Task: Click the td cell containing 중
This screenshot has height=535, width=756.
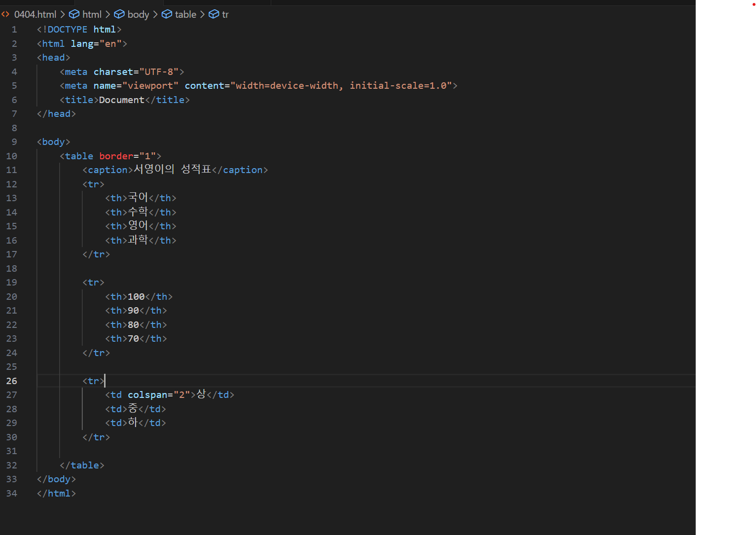Action: (x=136, y=409)
